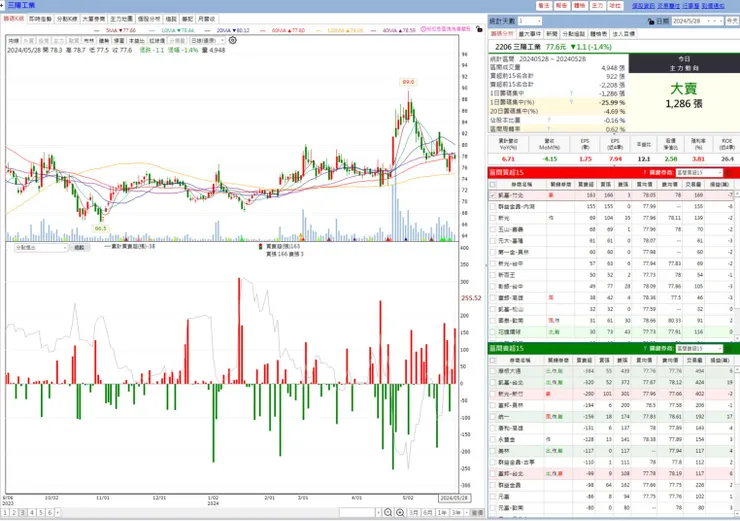Open the 法人目標 tab

623,34
